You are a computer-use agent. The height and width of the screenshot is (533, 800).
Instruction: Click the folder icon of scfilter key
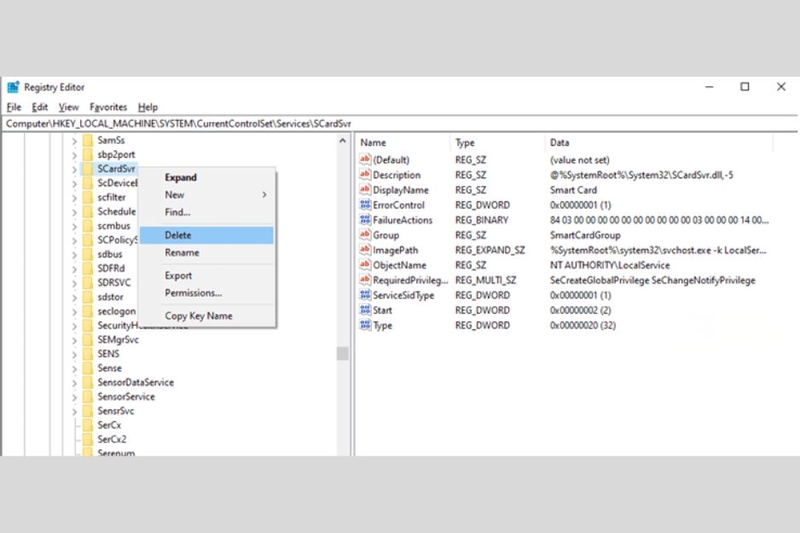click(88, 197)
